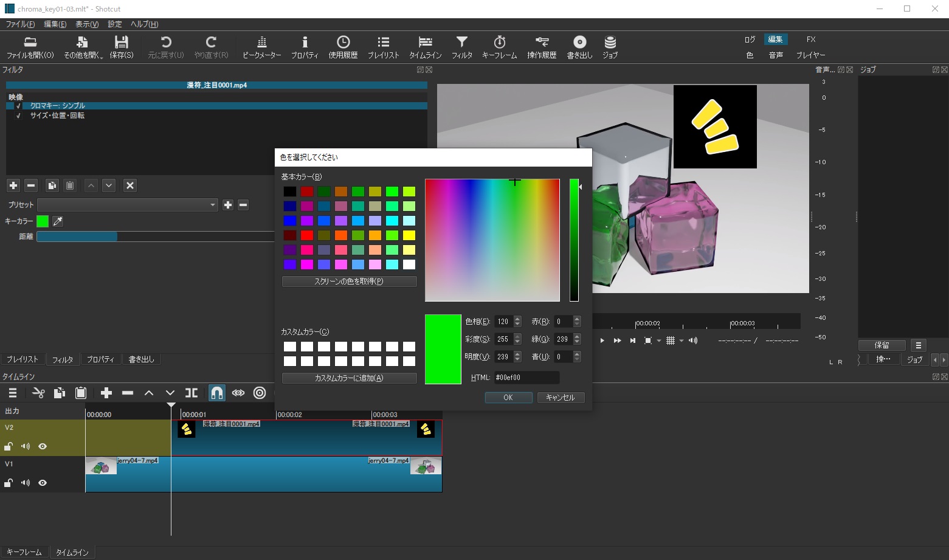Uncheck クロマキー: シンプル filter checkbox
This screenshot has width=949, height=560.
click(x=18, y=106)
